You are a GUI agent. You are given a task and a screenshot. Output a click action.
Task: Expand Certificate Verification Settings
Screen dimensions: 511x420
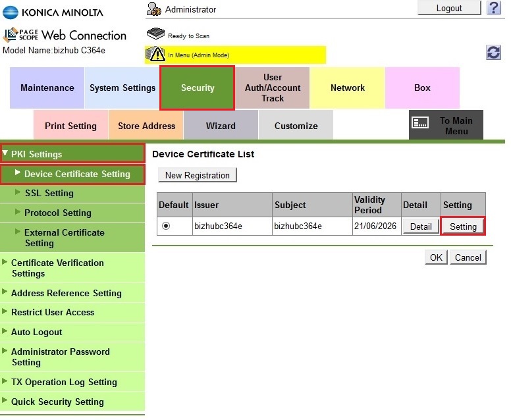coord(72,268)
